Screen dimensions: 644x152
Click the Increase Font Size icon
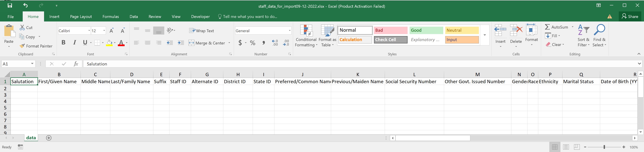112,31
